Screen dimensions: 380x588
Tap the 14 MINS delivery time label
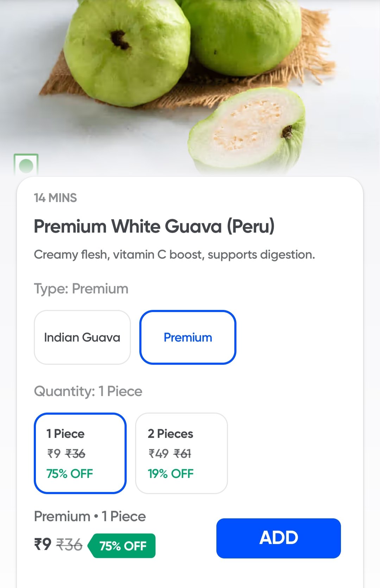(55, 198)
